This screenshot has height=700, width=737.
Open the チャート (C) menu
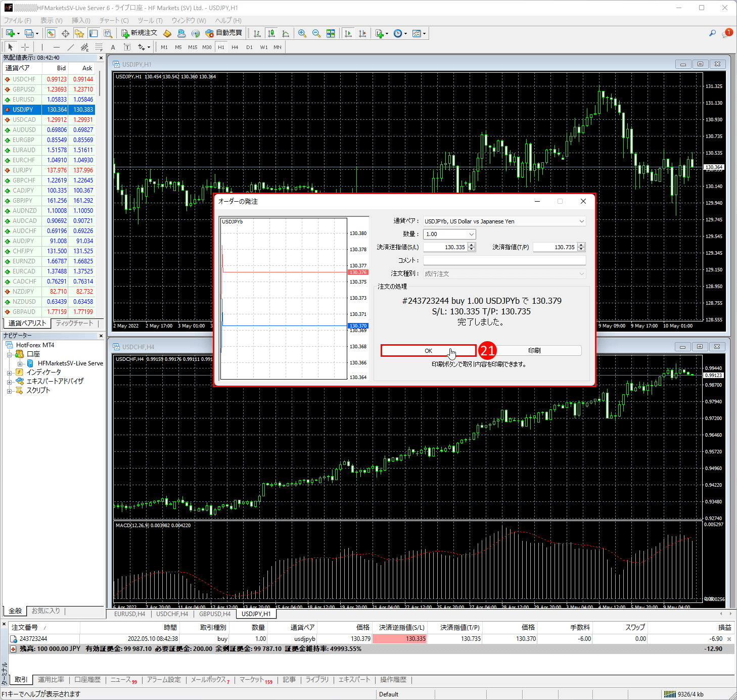coord(114,20)
